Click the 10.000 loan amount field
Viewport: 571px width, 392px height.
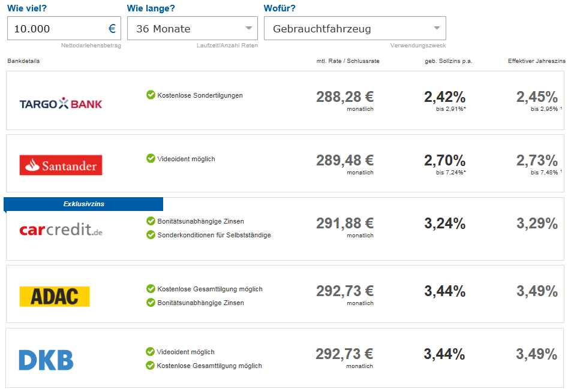pyautogui.click(x=64, y=28)
